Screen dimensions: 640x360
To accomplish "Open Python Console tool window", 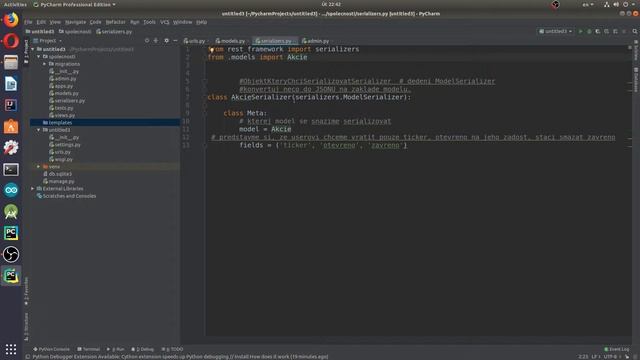I will click(51, 349).
